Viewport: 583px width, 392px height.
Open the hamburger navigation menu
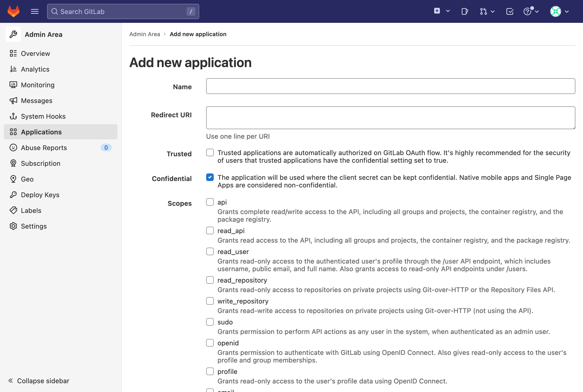click(x=34, y=11)
